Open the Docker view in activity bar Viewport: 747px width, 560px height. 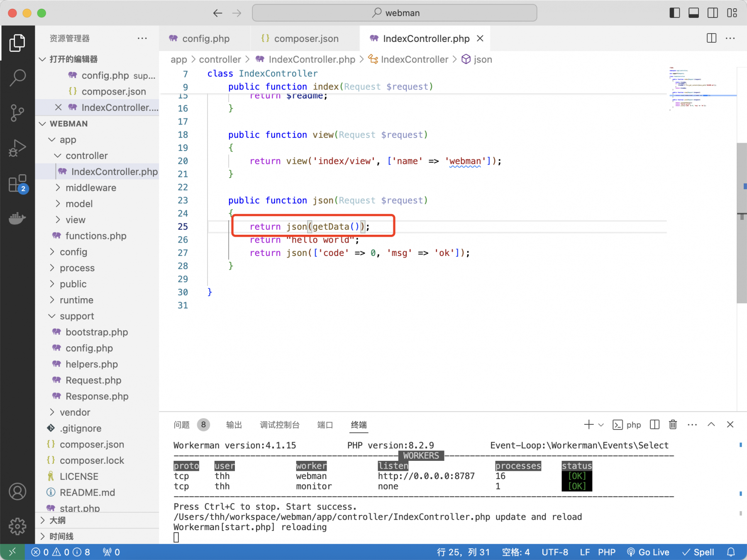(x=17, y=218)
